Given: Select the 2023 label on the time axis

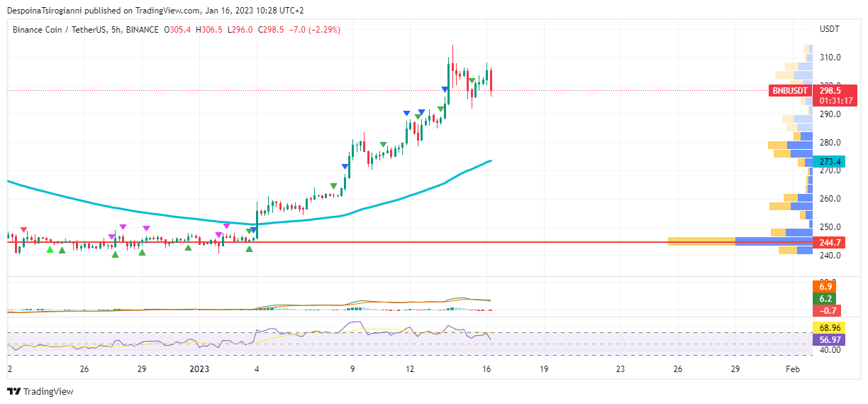Looking at the screenshot, I should (200, 369).
